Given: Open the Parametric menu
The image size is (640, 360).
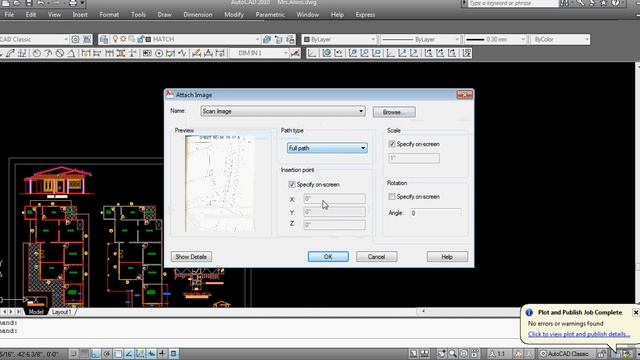Looking at the screenshot, I should 270,15.
